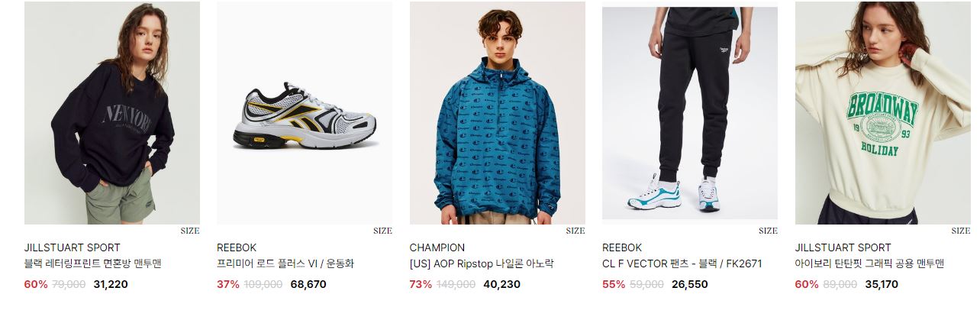This screenshot has height=320, width=980.
Task: Open 프리미어 로드 플러스 VI / 운동화 product title
Action: click(285, 264)
